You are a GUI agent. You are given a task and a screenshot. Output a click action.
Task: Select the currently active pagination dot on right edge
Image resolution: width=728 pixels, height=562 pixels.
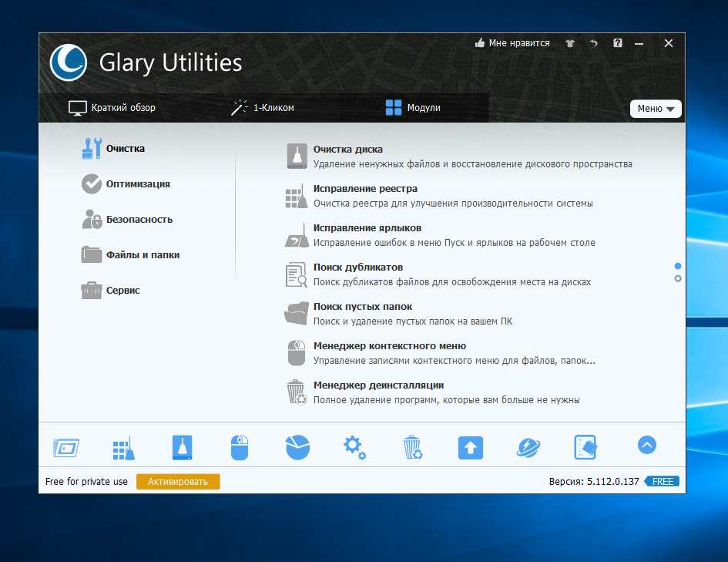pyautogui.click(x=677, y=265)
